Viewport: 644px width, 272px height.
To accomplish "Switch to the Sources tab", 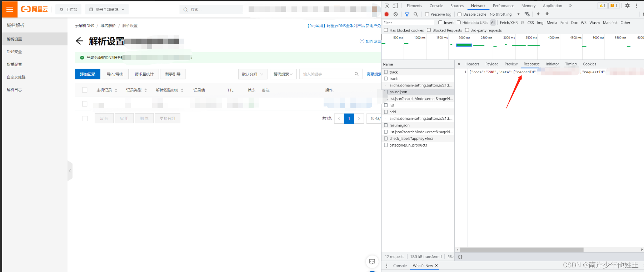I will point(457,6).
